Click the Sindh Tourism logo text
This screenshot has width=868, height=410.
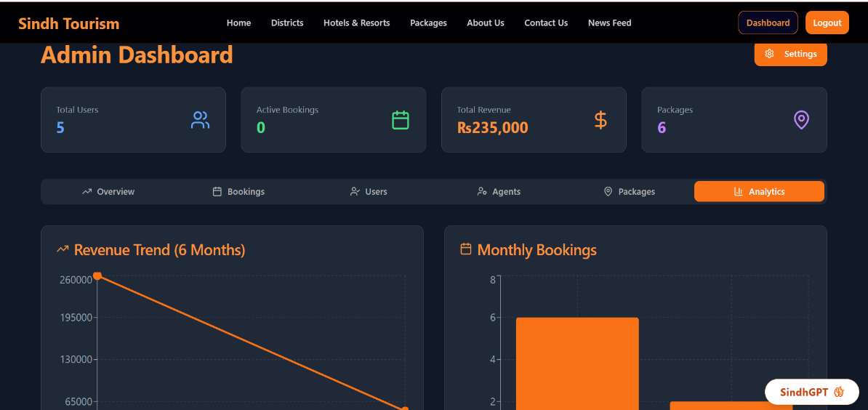click(68, 23)
